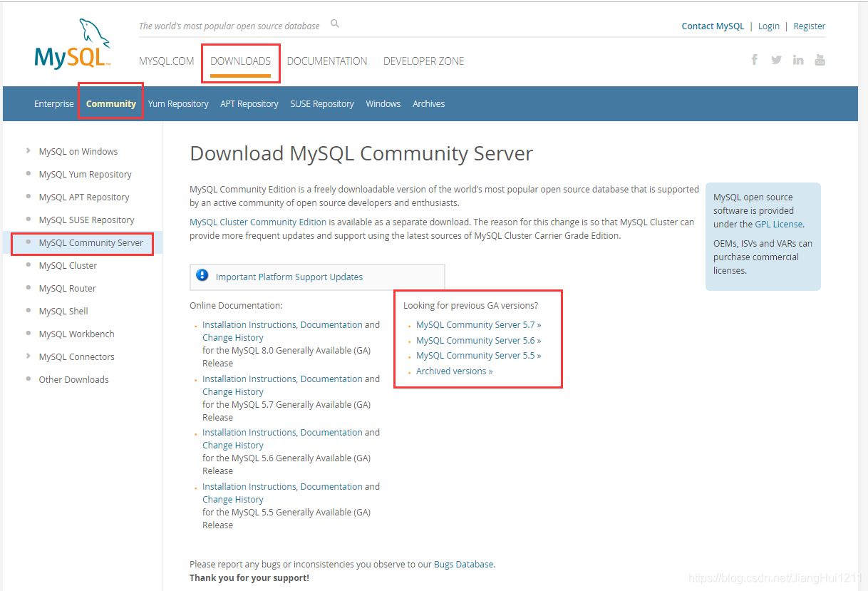
Task: Go to DEVELOPER ZONE tab
Action: [x=424, y=61]
